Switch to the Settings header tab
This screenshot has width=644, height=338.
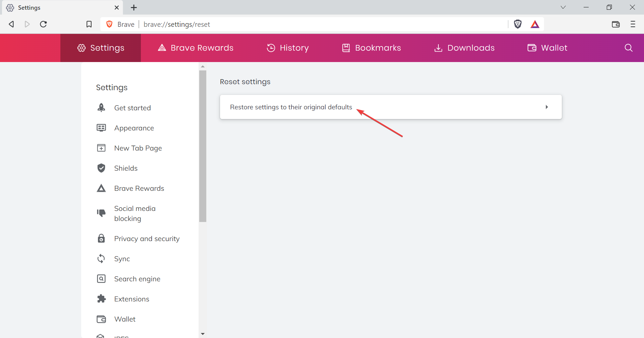coord(101,48)
